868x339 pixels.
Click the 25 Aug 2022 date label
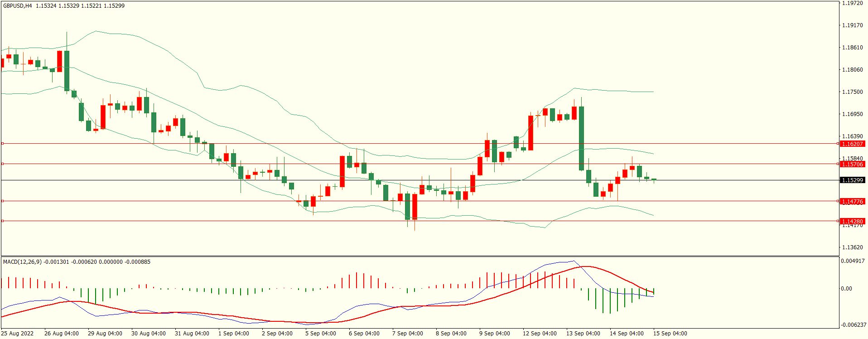(x=17, y=334)
